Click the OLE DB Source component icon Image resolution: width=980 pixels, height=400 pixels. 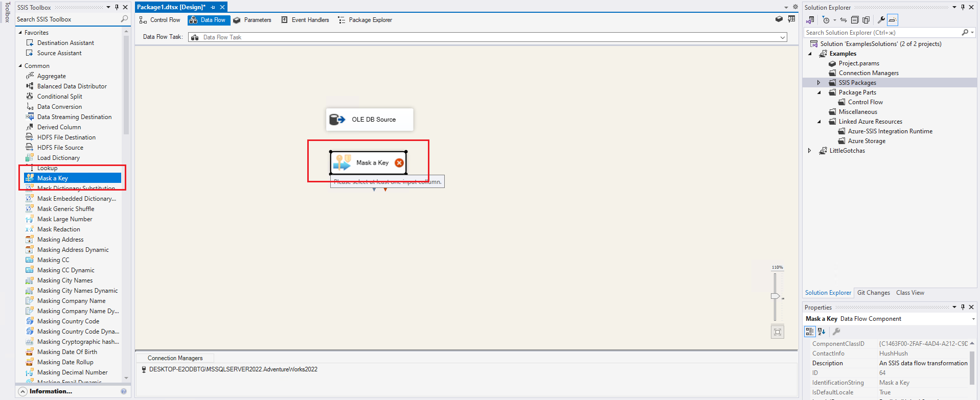(337, 120)
